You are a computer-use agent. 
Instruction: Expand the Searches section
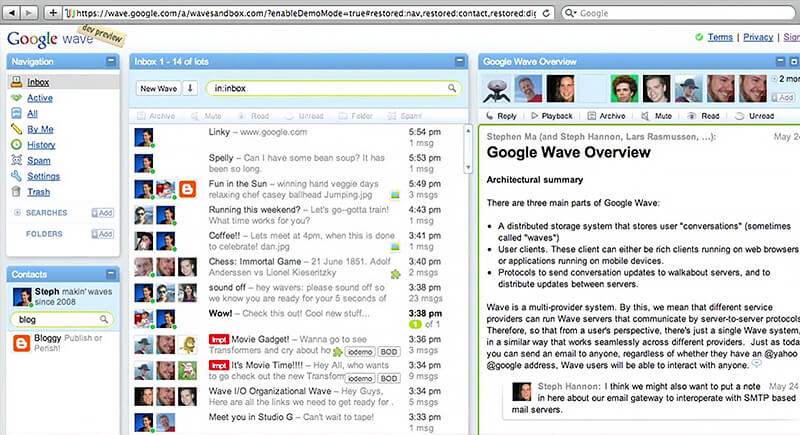click(x=17, y=212)
